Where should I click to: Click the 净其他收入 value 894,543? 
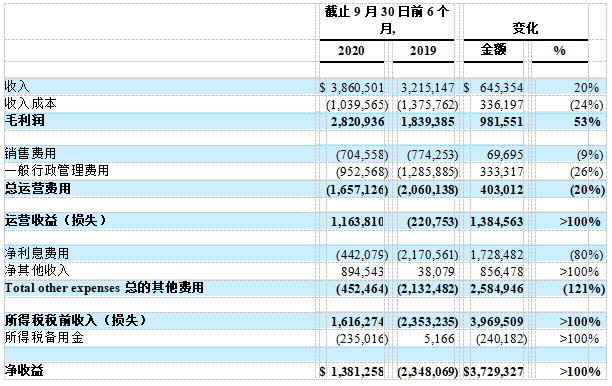coord(362,272)
